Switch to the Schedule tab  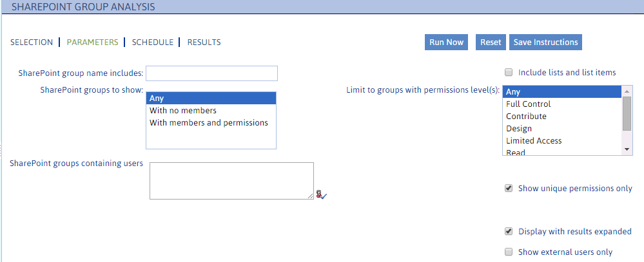(x=153, y=42)
